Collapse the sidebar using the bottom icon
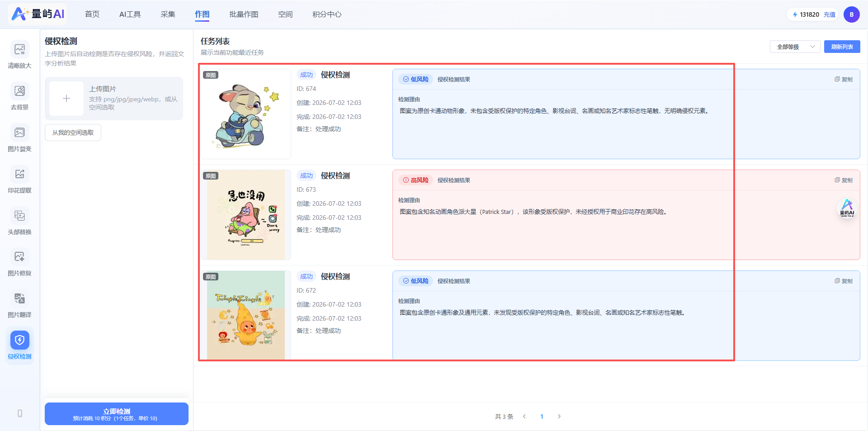This screenshot has width=868, height=431. [20, 413]
